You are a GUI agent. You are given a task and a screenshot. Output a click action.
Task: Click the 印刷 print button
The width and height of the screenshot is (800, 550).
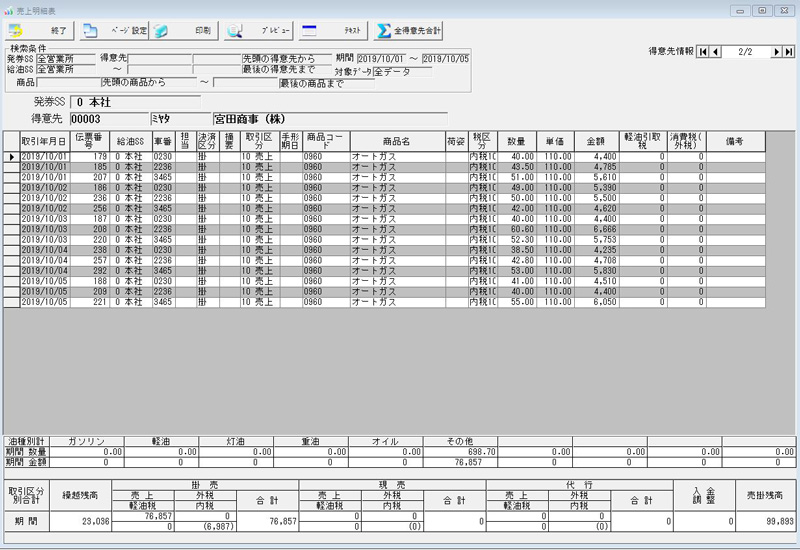click(x=185, y=30)
